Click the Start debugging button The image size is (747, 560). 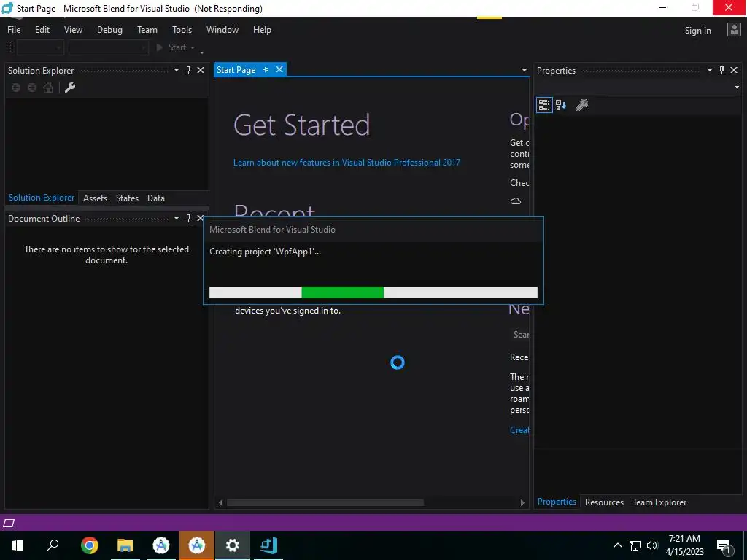coord(172,47)
